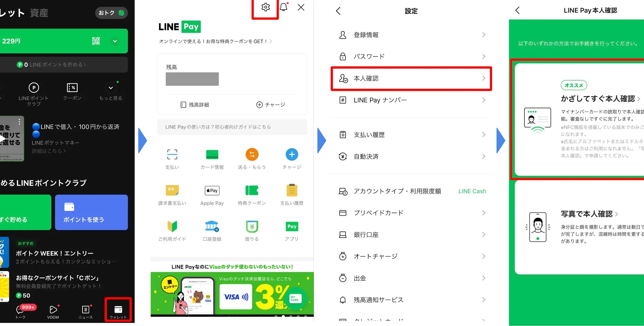The image size is (644, 326).
Task: Expand chevron on LINE Pay ナンバー row
Action: pos(484,100)
